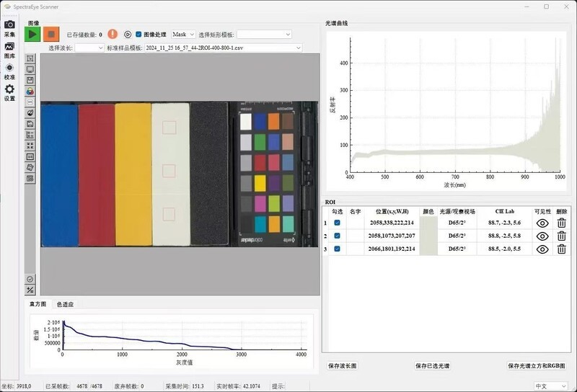Screen dimensions: 577x392
Task: Switch to the 色适应 tab
Action: (65, 304)
